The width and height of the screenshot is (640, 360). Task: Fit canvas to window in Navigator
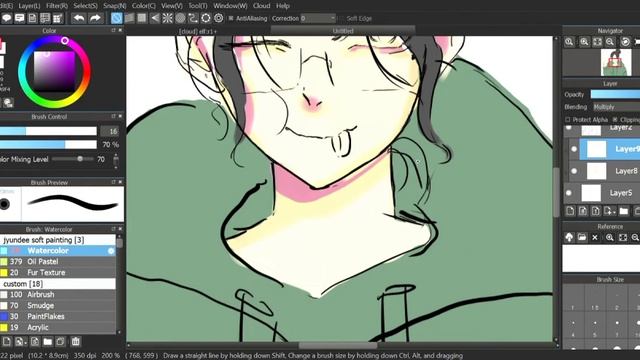pos(597,42)
